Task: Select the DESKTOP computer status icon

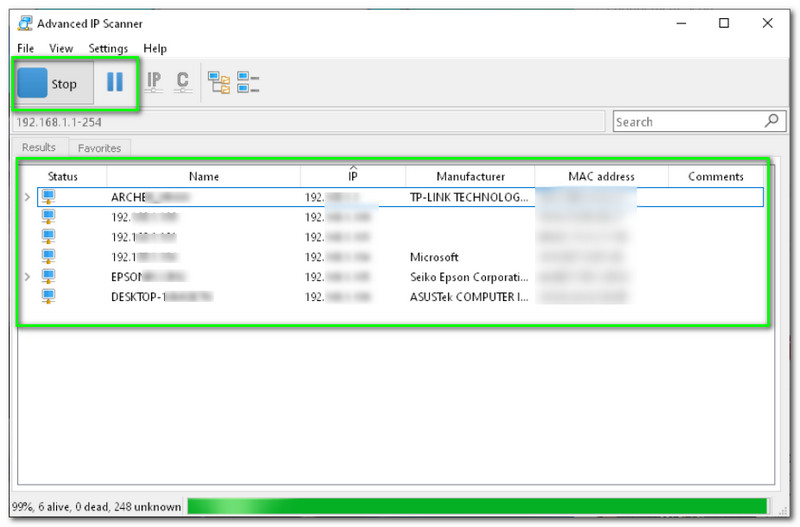Action: [x=48, y=296]
